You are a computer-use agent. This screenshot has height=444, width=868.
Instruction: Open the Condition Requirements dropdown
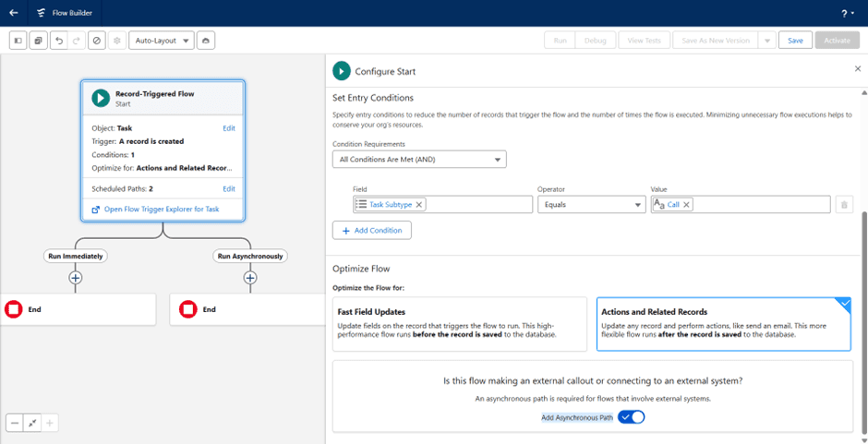click(419, 160)
